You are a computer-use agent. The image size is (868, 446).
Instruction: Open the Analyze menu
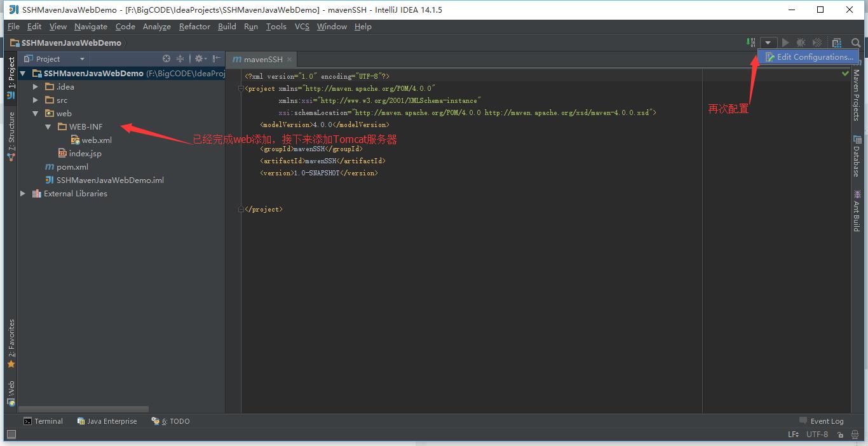point(157,27)
